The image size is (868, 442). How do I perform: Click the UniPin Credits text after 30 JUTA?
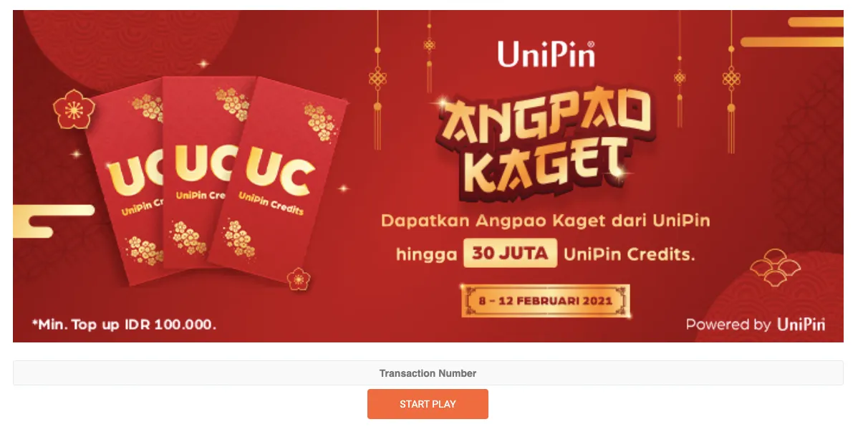pos(629,254)
